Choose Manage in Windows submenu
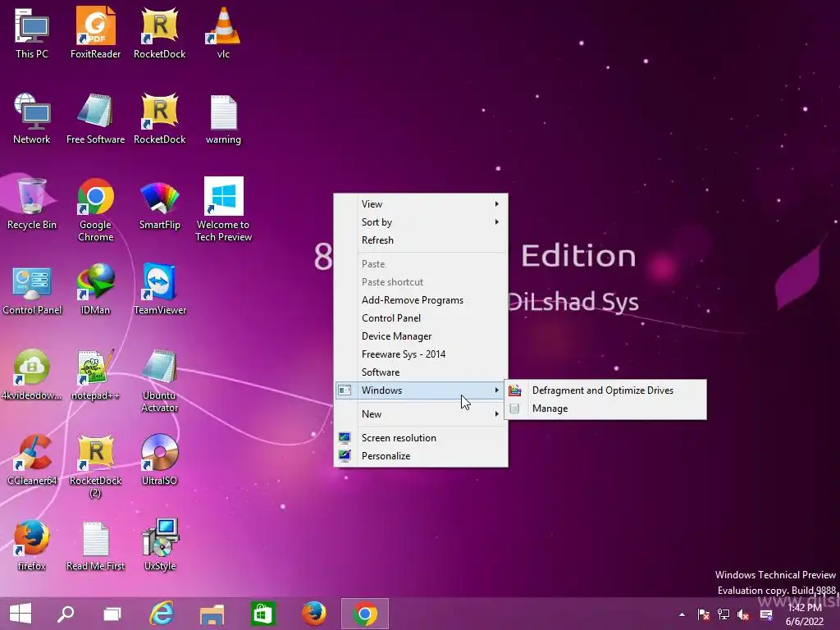This screenshot has height=630, width=840. (x=605, y=409)
